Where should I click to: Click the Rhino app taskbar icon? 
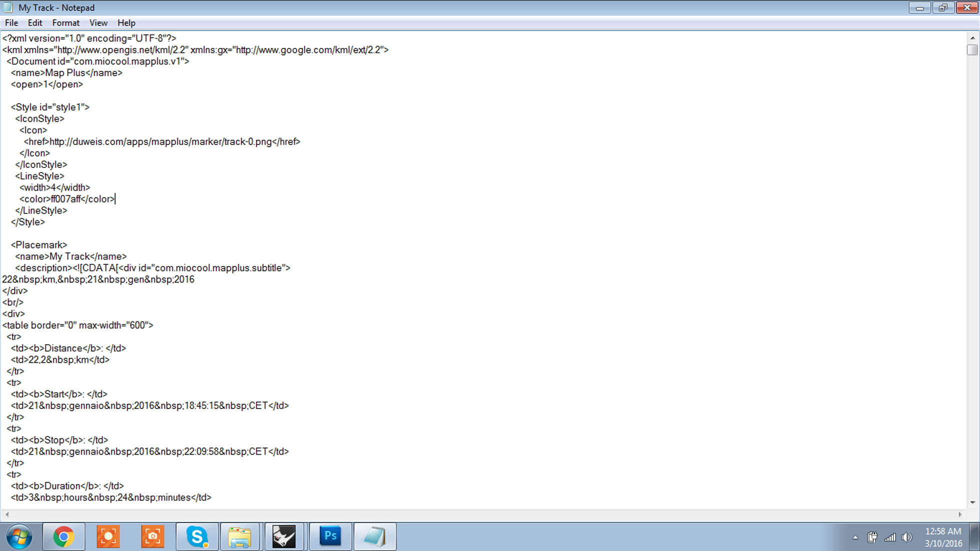pyautogui.click(x=284, y=536)
